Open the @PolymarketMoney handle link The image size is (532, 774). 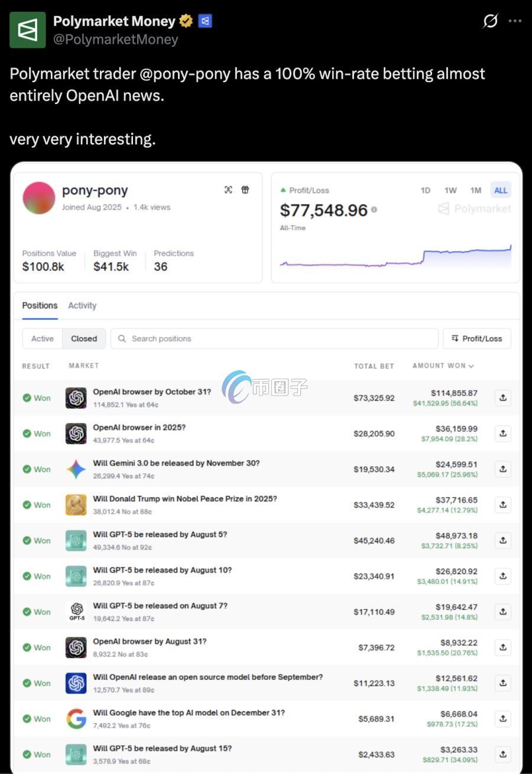pyautogui.click(x=116, y=40)
